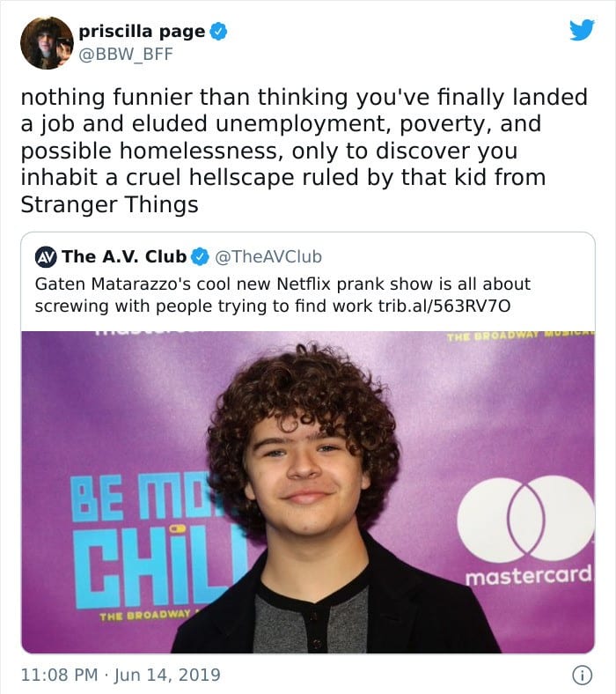
Task: Select the main tweet text
Action: [x=304, y=151]
